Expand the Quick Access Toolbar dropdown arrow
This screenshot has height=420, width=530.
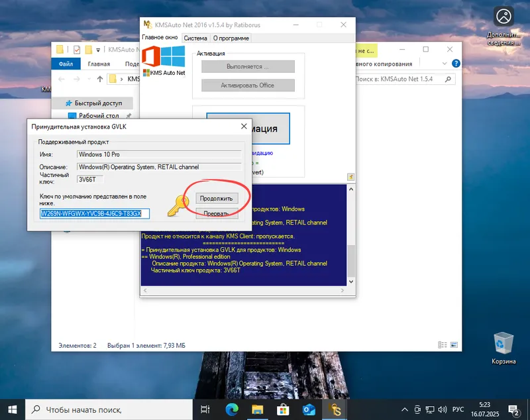pos(97,49)
